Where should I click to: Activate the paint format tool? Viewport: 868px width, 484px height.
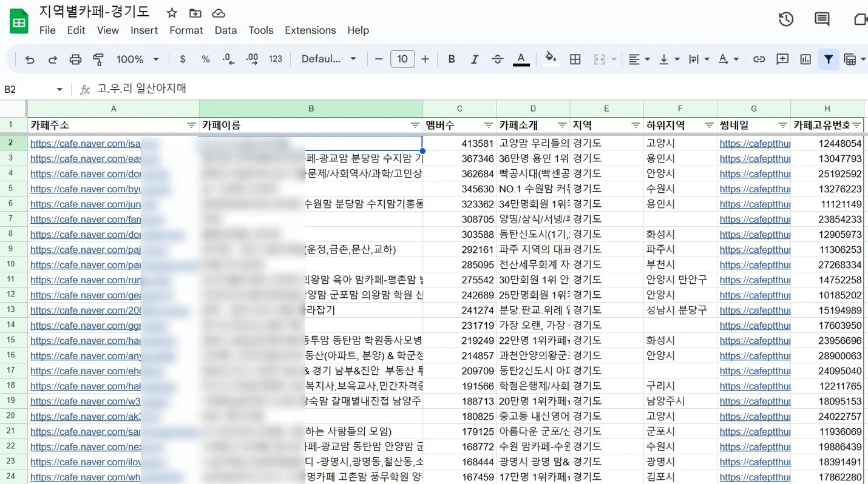[98, 59]
